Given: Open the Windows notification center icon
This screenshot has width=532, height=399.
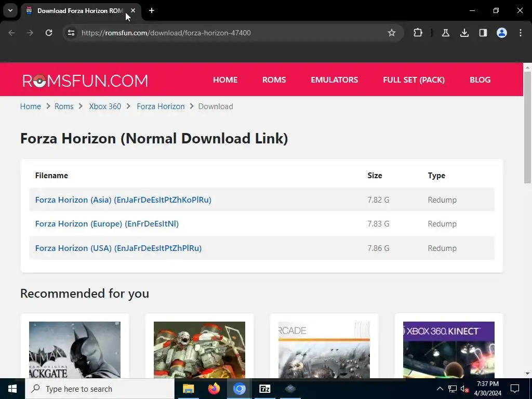Looking at the screenshot, I should click(515, 389).
